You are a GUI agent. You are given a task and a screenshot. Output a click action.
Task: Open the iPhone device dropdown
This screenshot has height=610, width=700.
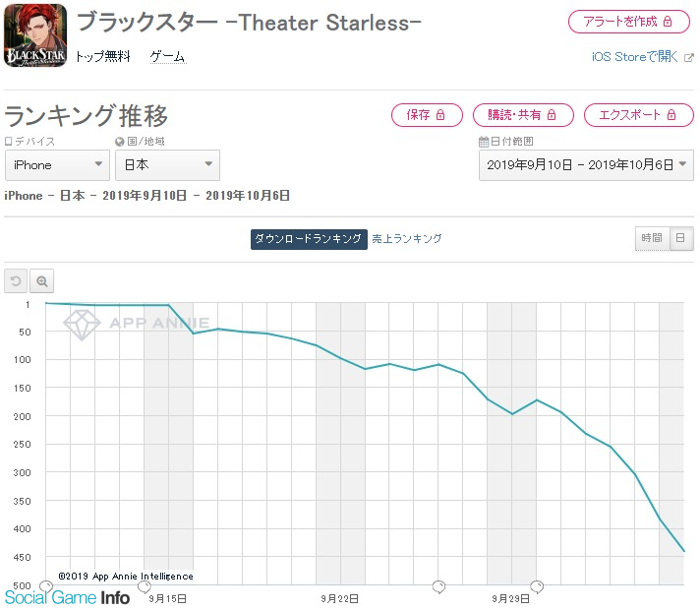[57, 165]
